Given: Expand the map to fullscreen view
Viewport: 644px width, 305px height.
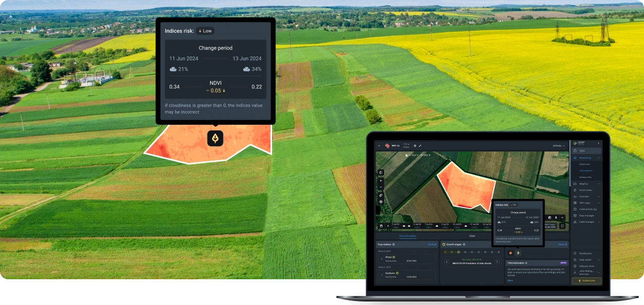Looking at the screenshot, I should pos(562,226).
